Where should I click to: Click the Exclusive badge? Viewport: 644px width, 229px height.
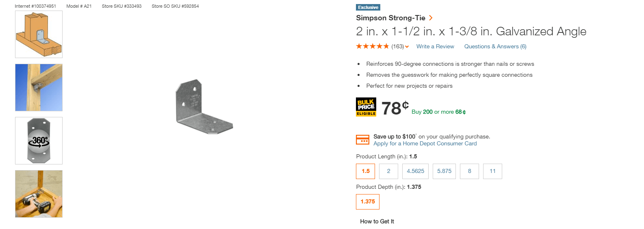[x=368, y=7]
